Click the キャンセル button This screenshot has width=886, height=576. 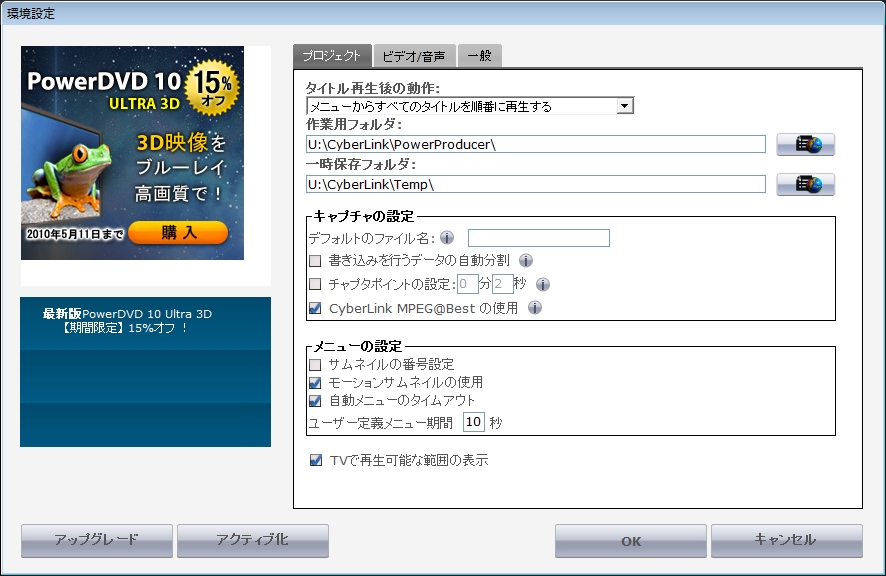click(x=787, y=541)
